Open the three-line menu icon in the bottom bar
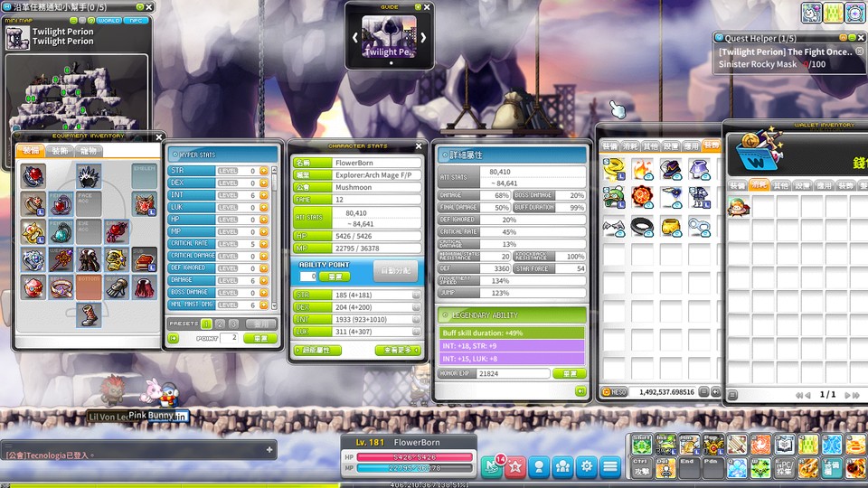The width and height of the screenshot is (868, 488). pos(610,467)
